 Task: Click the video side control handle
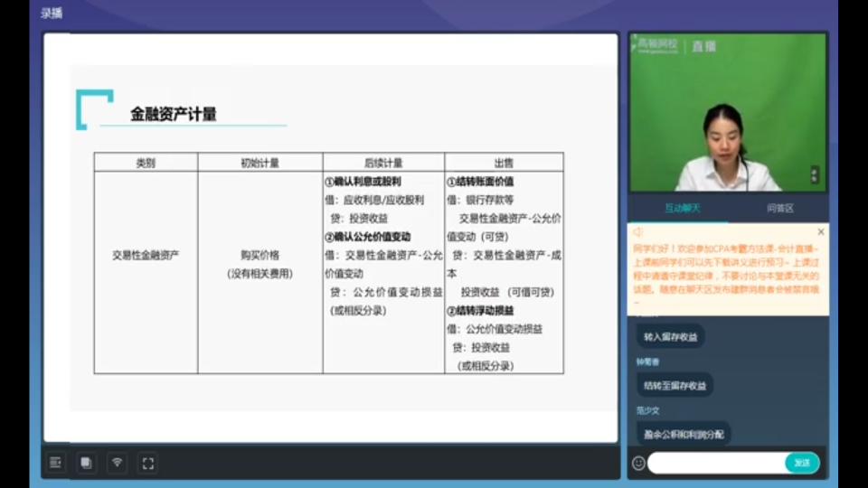click(x=815, y=174)
